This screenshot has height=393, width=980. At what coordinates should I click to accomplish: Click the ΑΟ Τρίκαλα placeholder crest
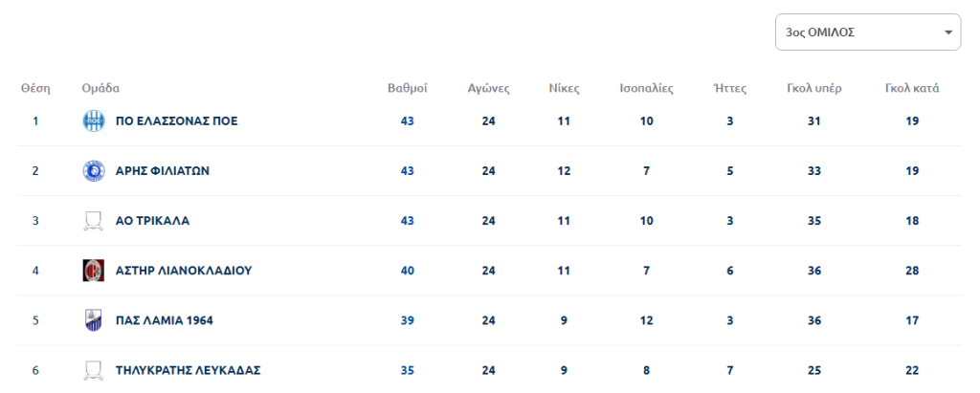pyautogui.click(x=93, y=221)
